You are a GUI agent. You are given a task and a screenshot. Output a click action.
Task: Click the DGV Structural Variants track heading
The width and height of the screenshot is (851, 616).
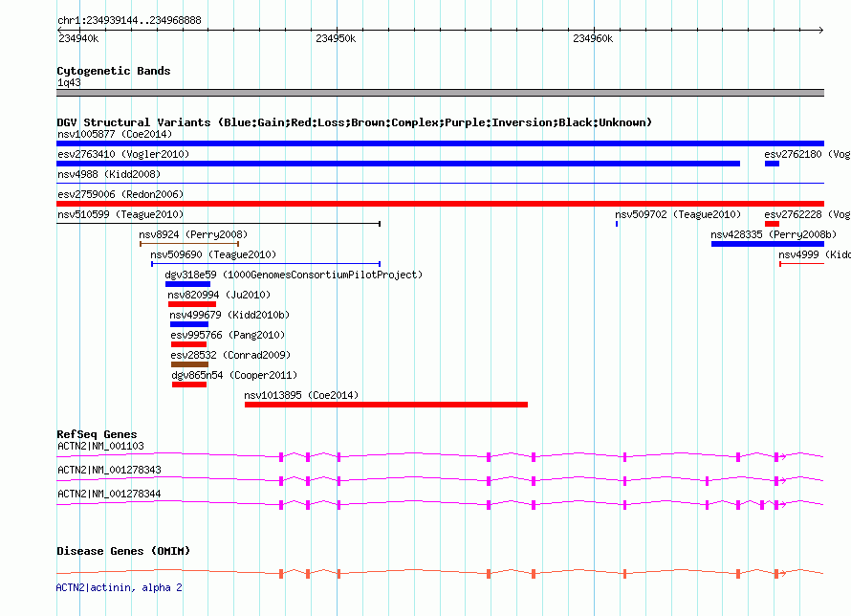click(x=355, y=122)
